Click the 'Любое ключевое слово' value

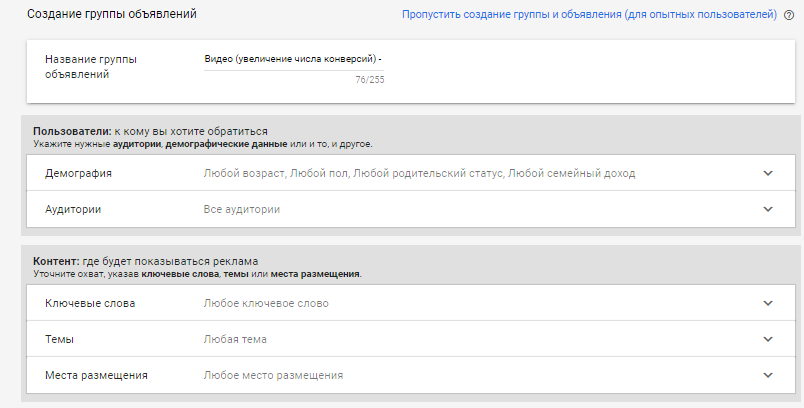pos(265,303)
